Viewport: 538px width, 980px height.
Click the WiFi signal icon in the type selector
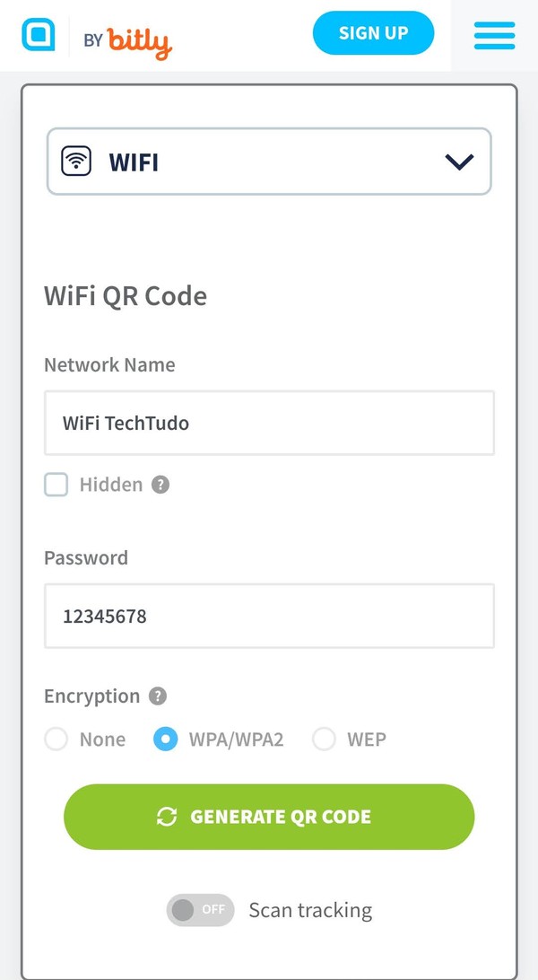pyautogui.click(x=78, y=162)
